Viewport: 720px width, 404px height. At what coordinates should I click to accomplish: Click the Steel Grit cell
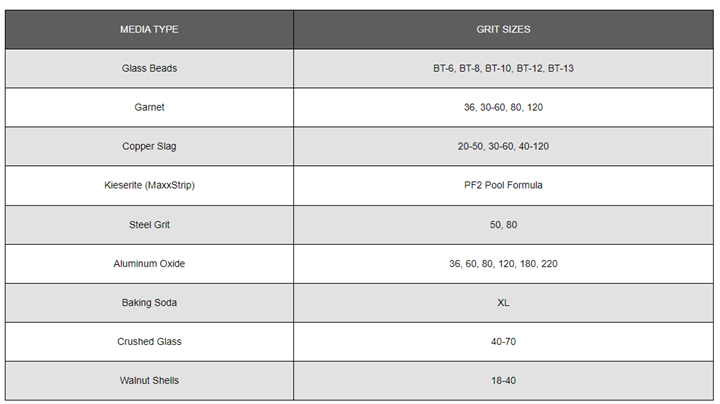(x=149, y=225)
